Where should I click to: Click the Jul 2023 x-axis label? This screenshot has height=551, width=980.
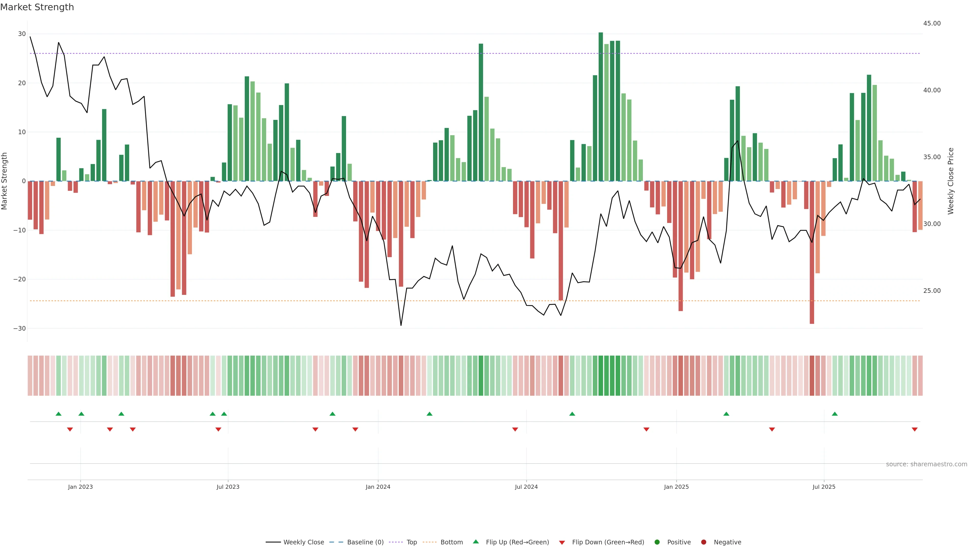click(x=228, y=487)
